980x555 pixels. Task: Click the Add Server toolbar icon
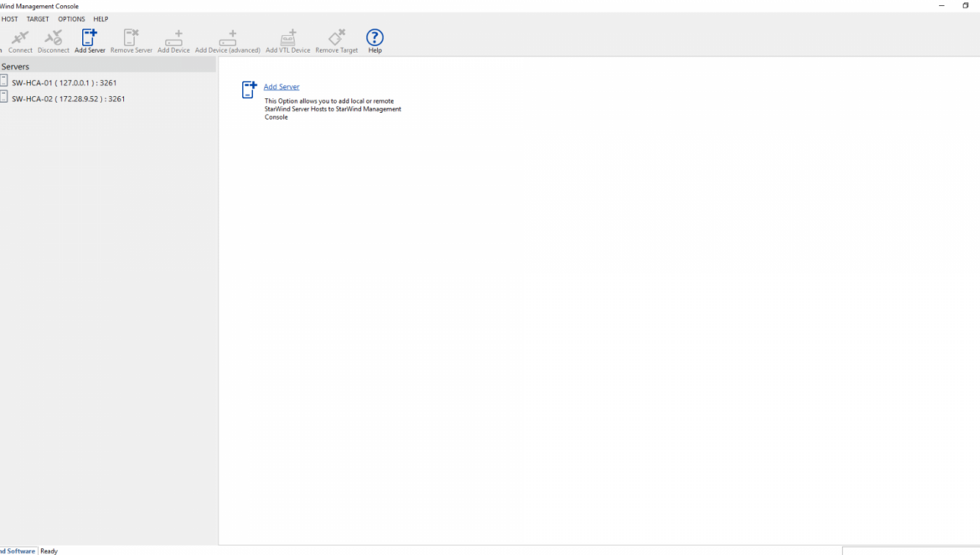pyautogui.click(x=90, y=38)
